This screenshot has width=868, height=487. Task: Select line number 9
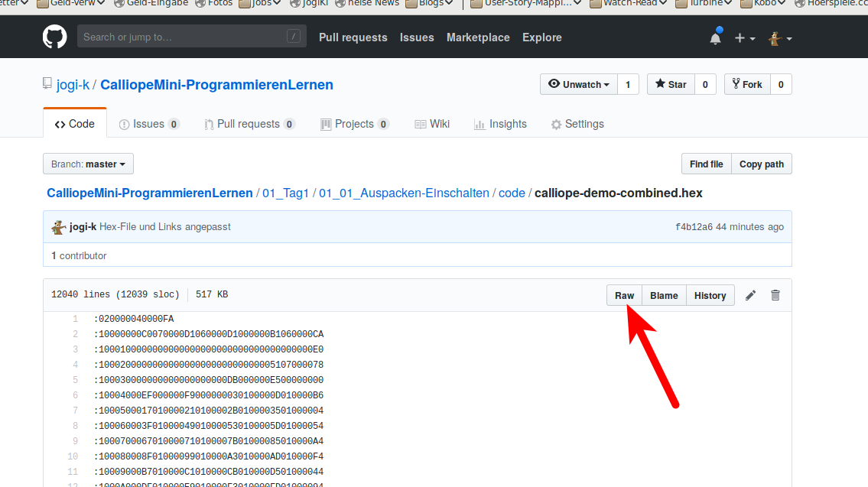click(75, 441)
